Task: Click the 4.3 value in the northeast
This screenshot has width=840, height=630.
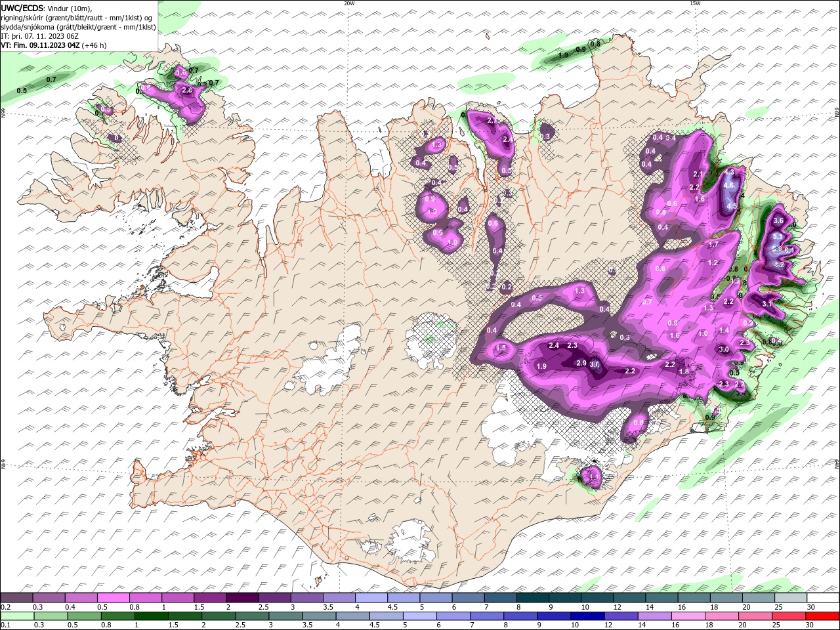Action: coord(729,172)
